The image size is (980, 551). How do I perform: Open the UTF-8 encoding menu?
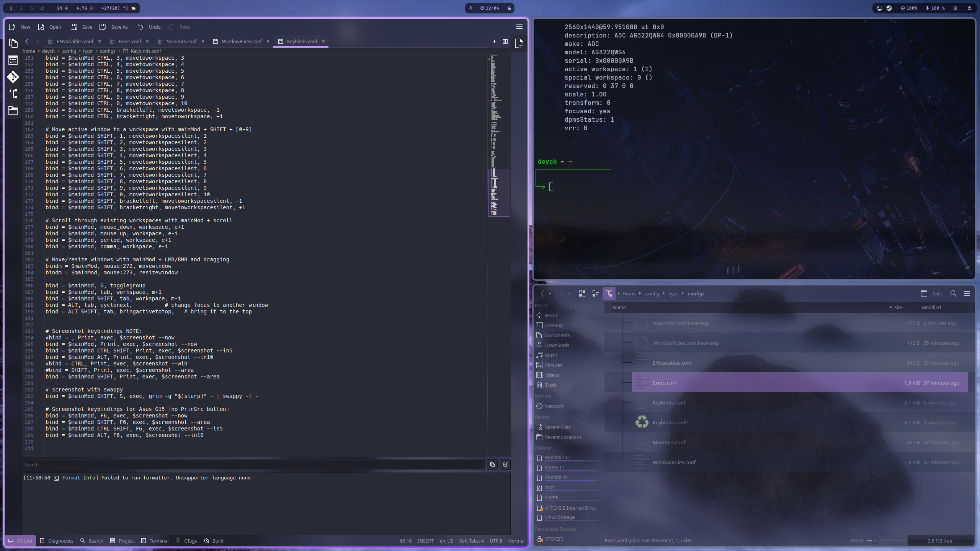pos(496,541)
